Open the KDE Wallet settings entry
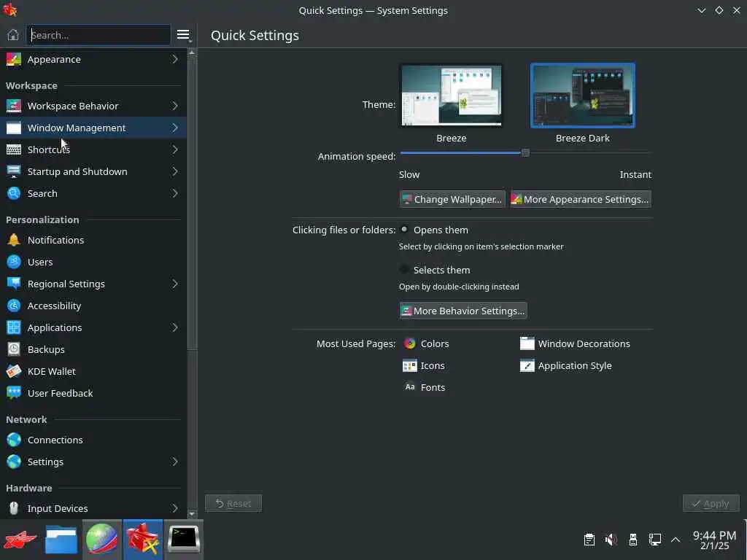747x560 pixels. 93,371
